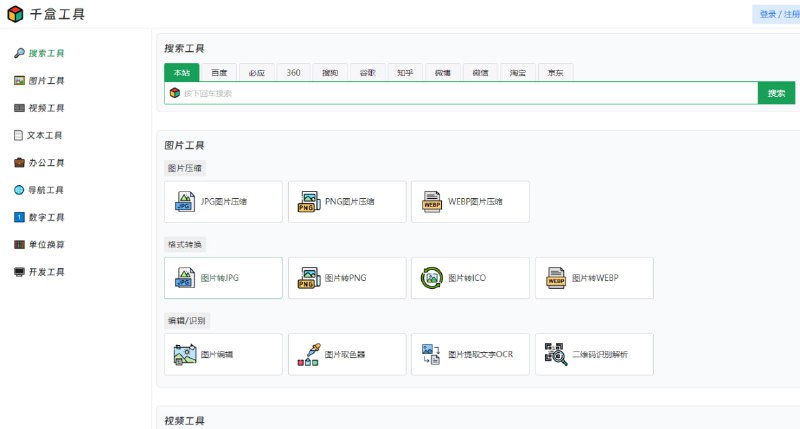
Task: Click the QR code icon in 二维码识别解析 card
Action: coord(556,355)
